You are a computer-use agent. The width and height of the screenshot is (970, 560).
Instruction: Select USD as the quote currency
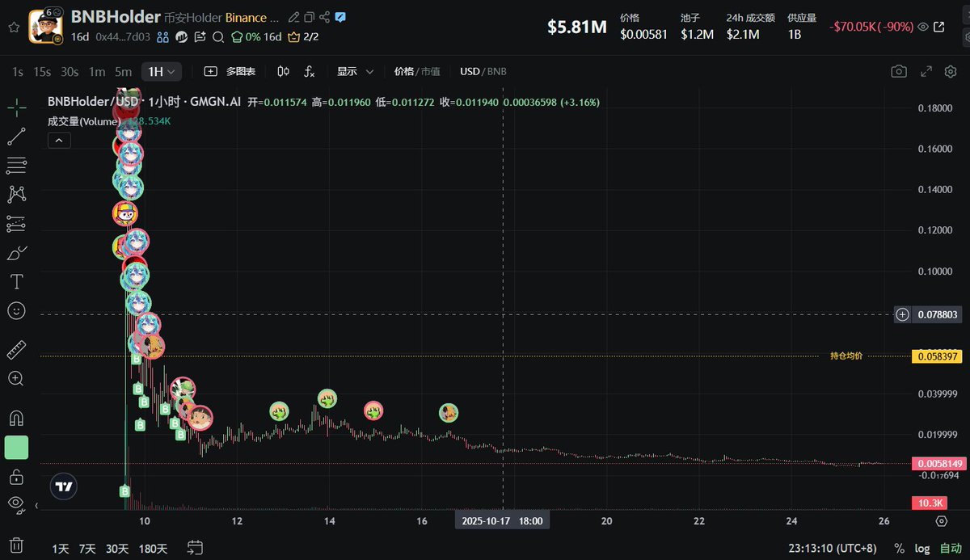pos(470,72)
